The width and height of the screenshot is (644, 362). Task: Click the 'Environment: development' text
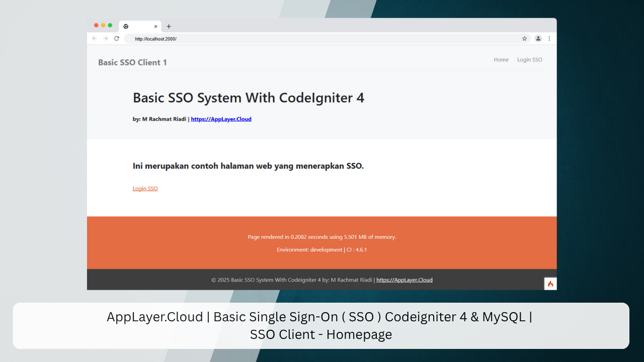[309, 250]
